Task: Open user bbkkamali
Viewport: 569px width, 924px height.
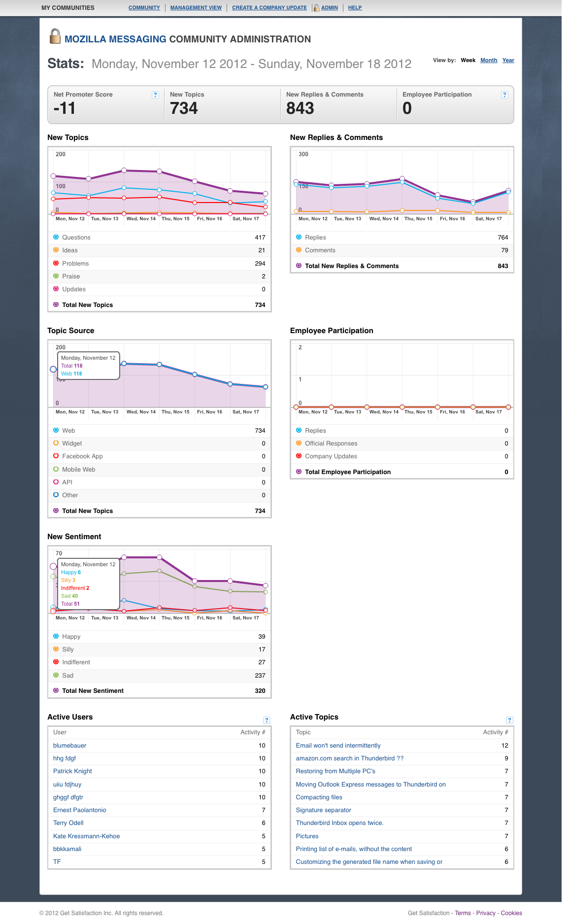Action: click(x=67, y=849)
